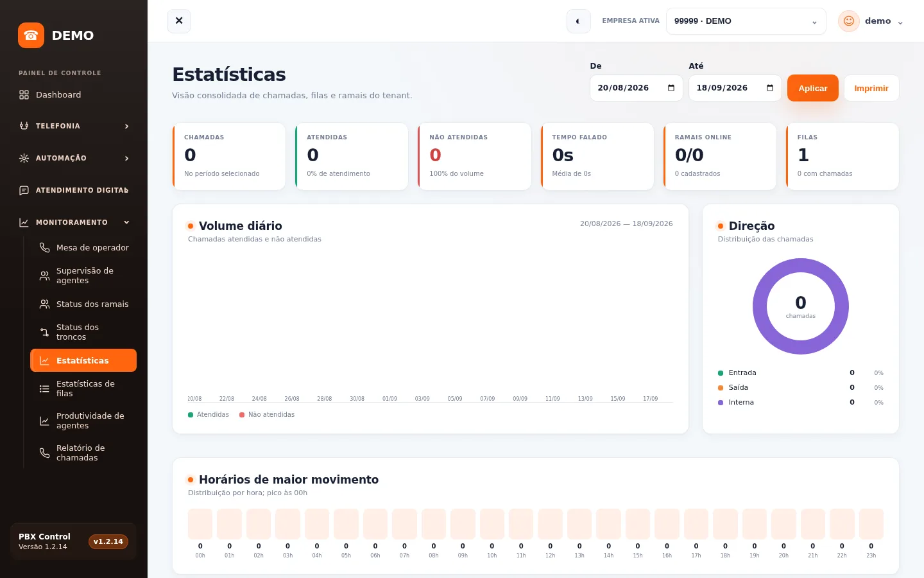Open the demo user menu chevron
The width and height of the screenshot is (924, 578).
point(900,22)
